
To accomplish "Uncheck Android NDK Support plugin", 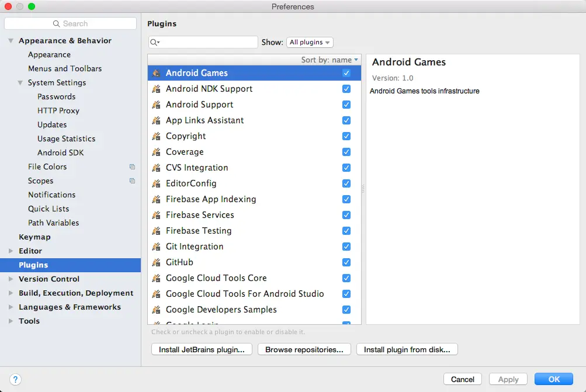I will point(346,89).
